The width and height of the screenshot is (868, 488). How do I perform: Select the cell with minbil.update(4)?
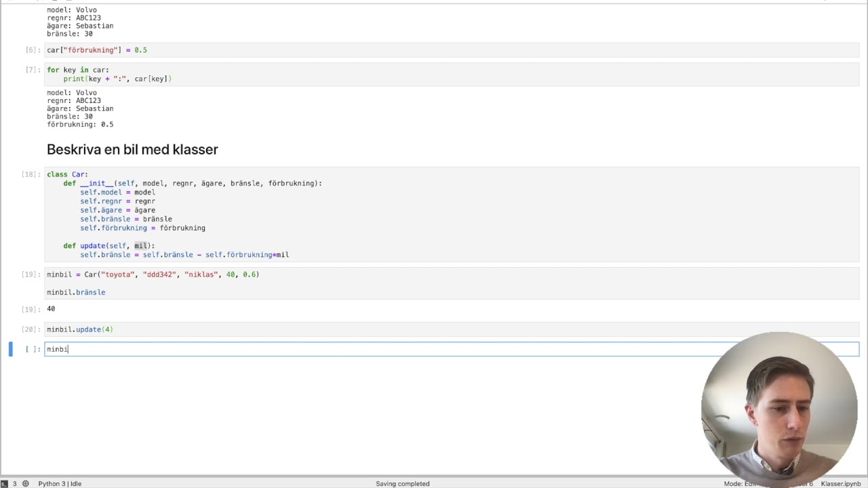point(452,329)
